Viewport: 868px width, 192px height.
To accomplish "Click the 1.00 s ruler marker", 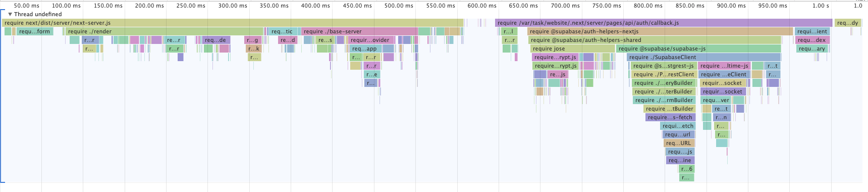I will click(821, 6).
